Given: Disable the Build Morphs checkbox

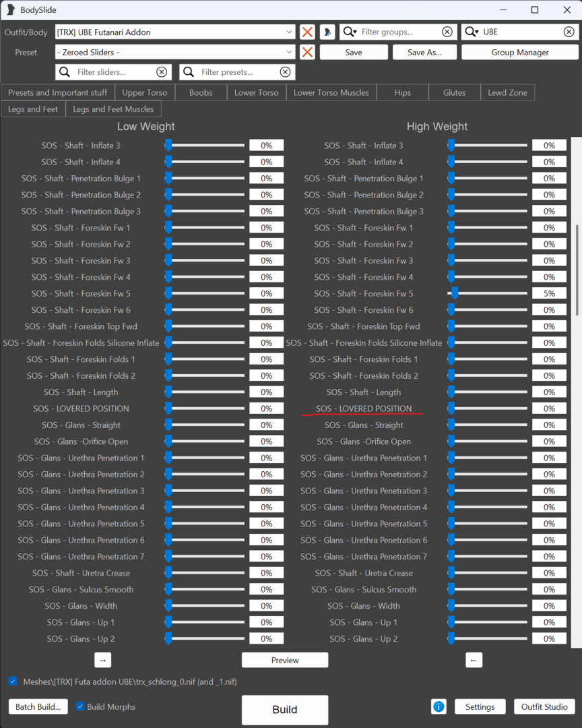Looking at the screenshot, I should [x=80, y=706].
